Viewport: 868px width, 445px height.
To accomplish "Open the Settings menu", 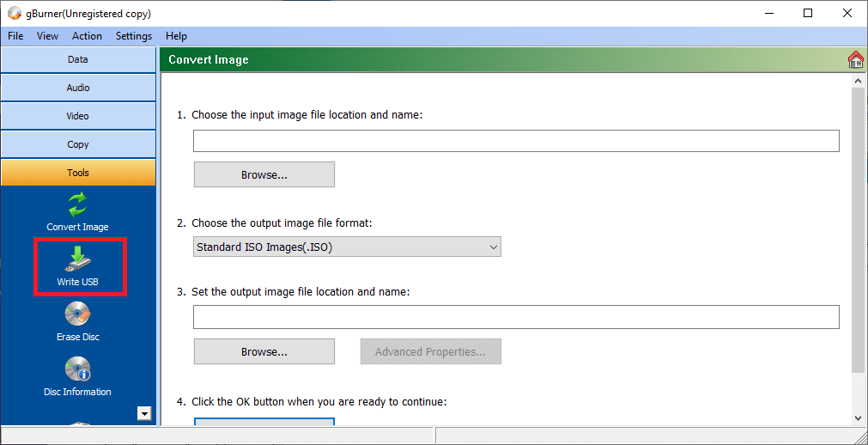I will point(133,36).
